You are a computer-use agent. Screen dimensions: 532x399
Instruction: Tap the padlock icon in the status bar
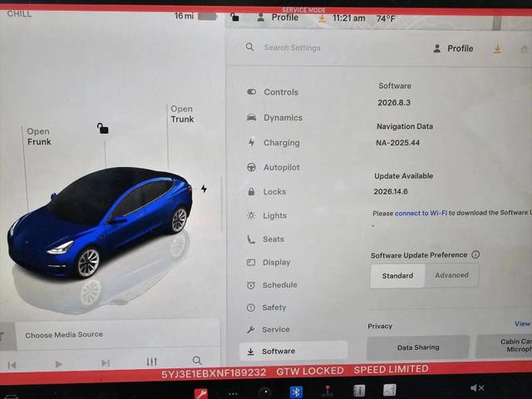coord(234,17)
